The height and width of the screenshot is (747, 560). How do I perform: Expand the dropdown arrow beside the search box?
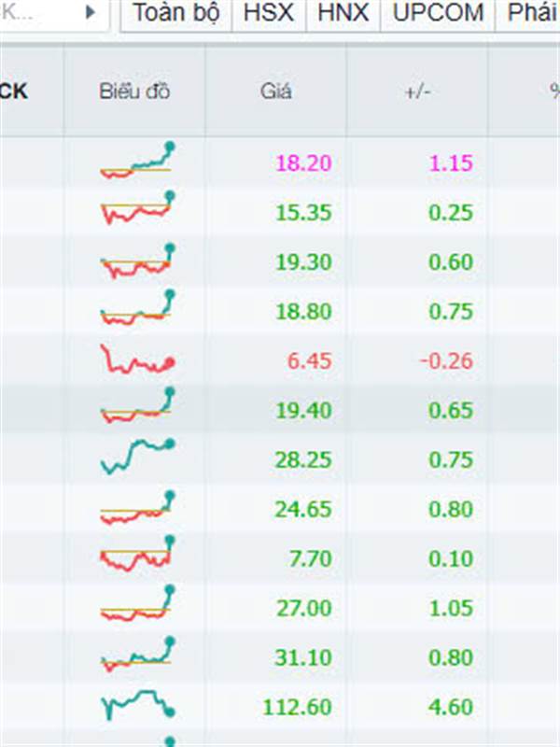pyautogui.click(x=90, y=12)
